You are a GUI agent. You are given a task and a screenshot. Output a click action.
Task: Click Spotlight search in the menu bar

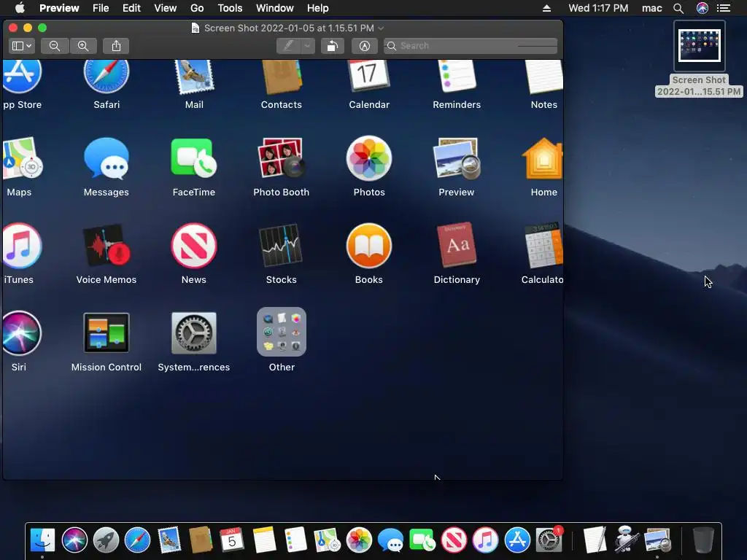pyautogui.click(x=678, y=8)
